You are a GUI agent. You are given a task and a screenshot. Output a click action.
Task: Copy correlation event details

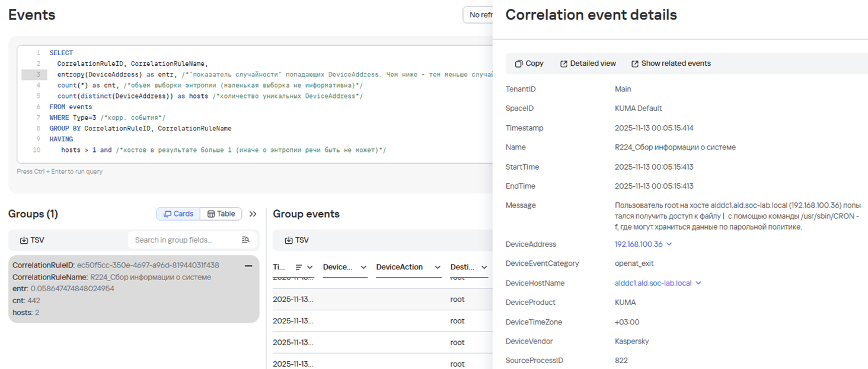point(529,63)
